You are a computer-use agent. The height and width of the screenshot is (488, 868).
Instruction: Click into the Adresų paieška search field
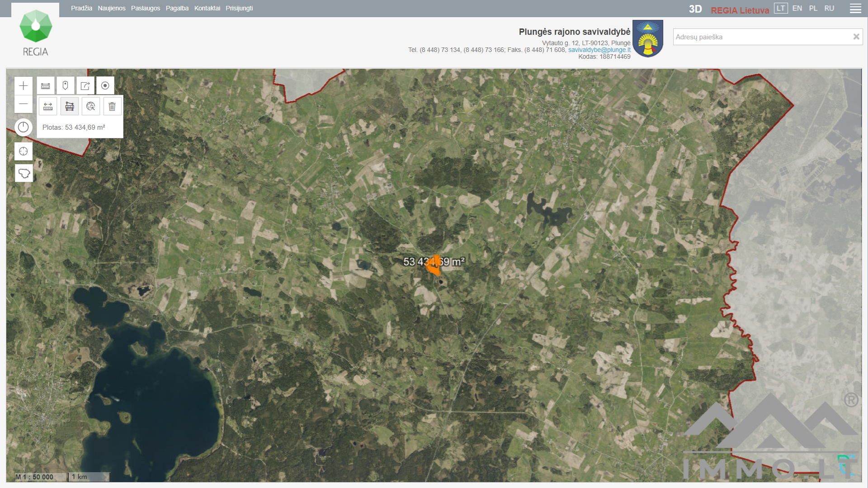click(762, 37)
